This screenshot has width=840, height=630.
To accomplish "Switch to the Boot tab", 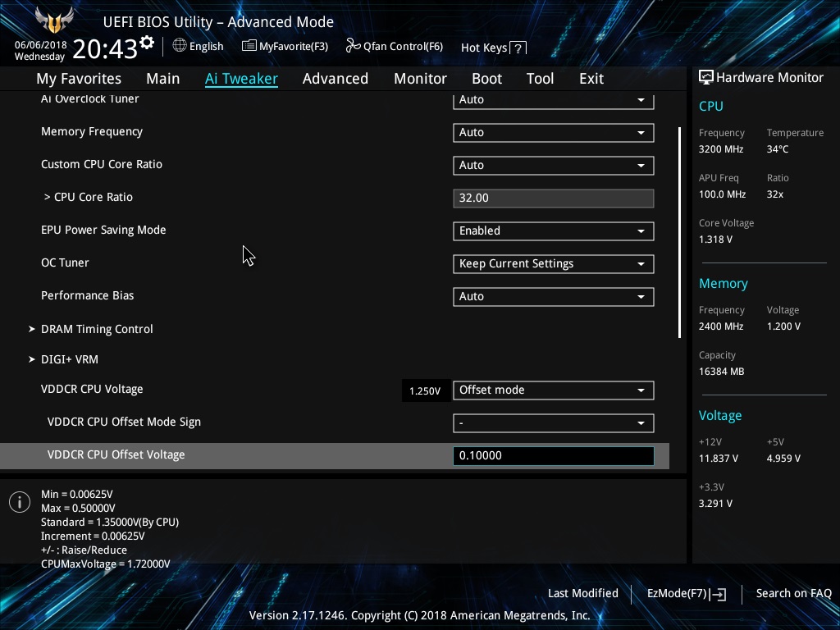I will click(487, 79).
